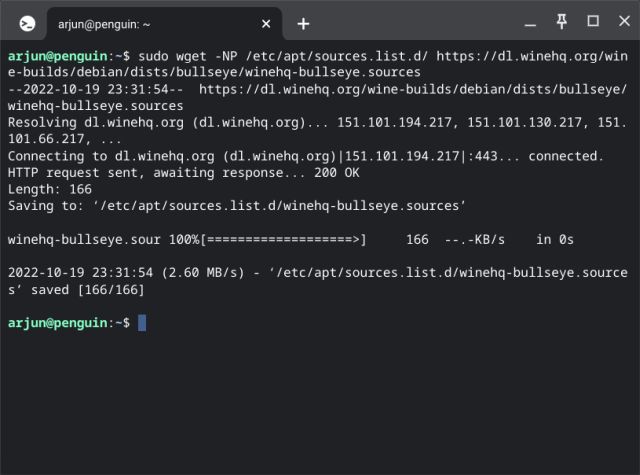The image size is (640, 475).
Task: Click the terminal app icon in title bar
Action: [27, 24]
